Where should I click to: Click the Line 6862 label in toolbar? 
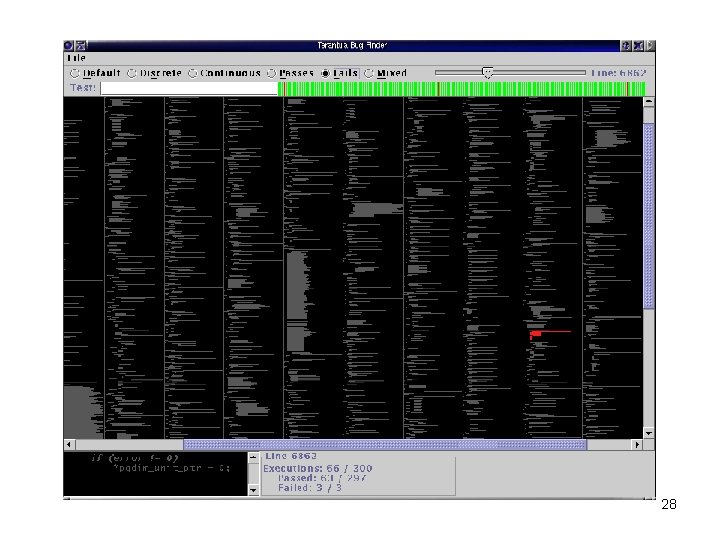[x=619, y=73]
